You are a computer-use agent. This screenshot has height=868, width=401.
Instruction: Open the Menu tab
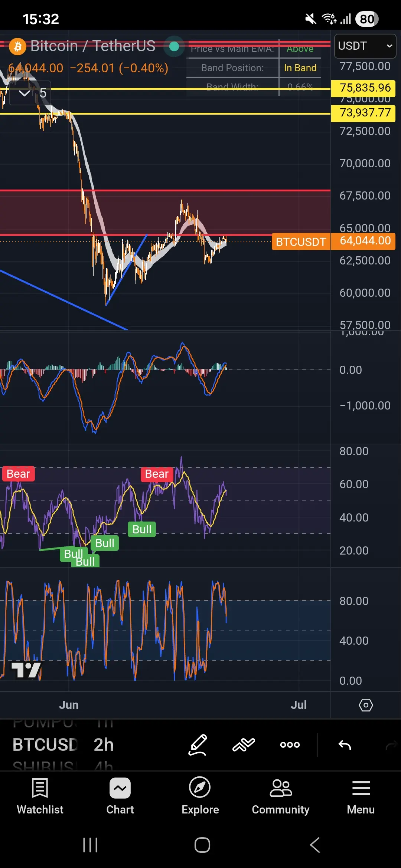[361, 796]
